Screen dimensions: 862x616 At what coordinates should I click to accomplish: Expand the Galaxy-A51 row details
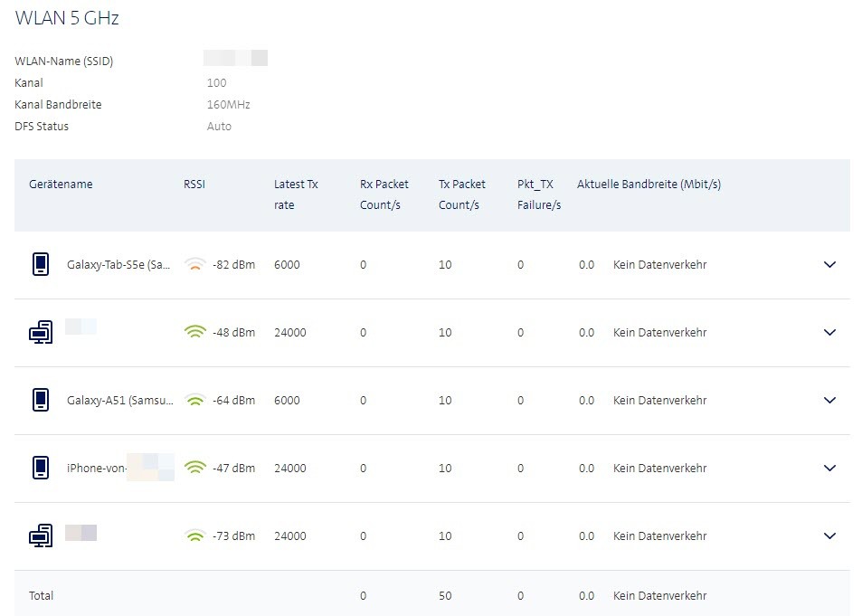(829, 401)
